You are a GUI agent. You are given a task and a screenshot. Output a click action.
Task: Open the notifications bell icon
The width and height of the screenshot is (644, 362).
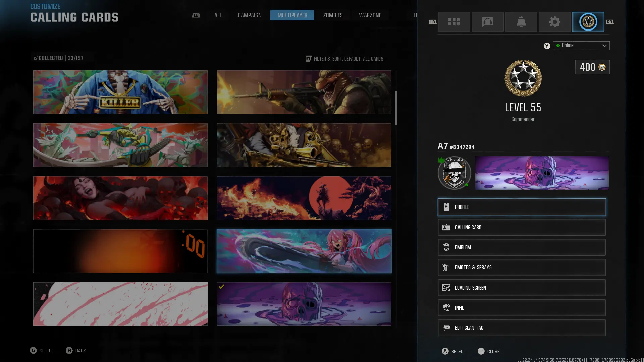tap(521, 22)
